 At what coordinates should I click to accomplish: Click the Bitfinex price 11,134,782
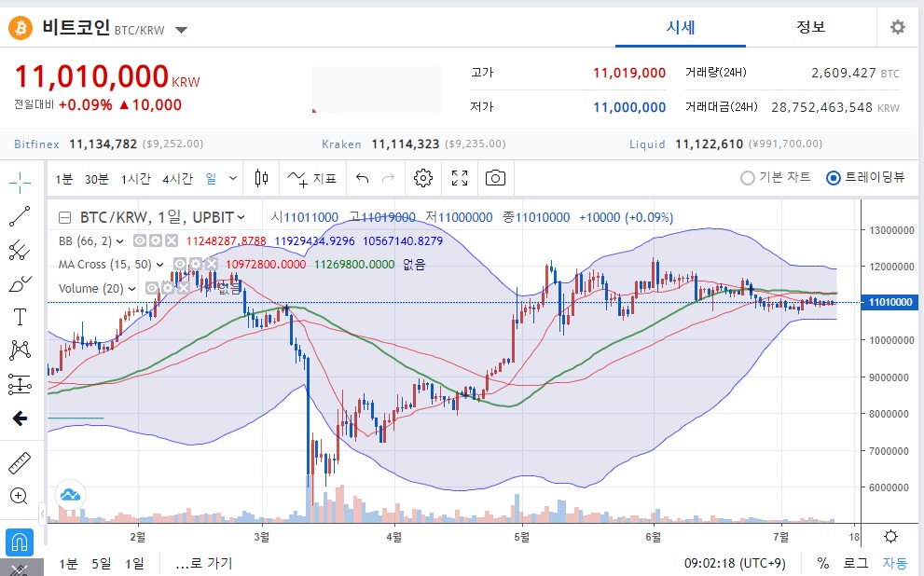pos(103,144)
